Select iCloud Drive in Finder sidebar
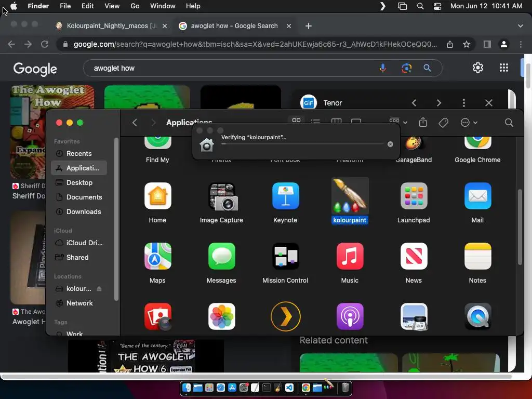 tap(79, 243)
